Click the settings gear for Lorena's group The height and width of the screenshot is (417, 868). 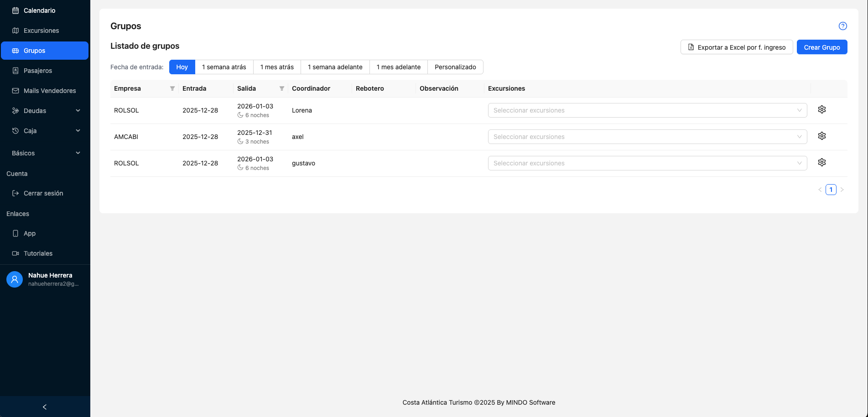[821, 110]
